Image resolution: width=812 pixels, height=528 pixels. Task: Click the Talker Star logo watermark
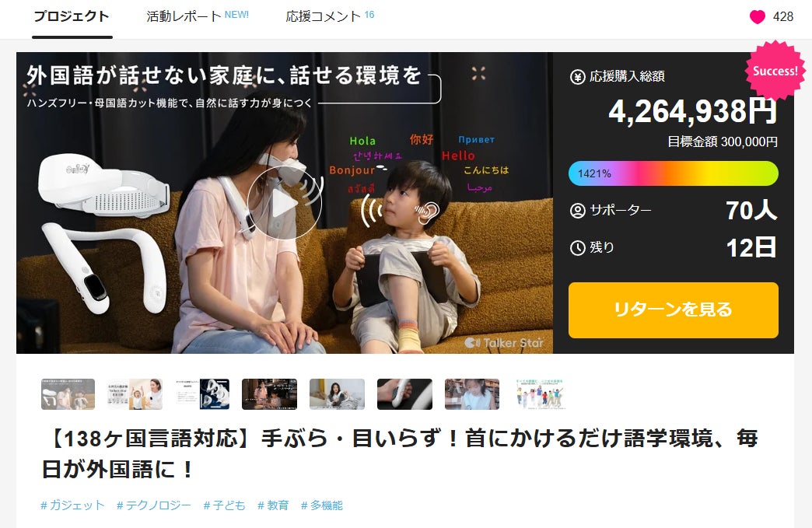[504, 343]
